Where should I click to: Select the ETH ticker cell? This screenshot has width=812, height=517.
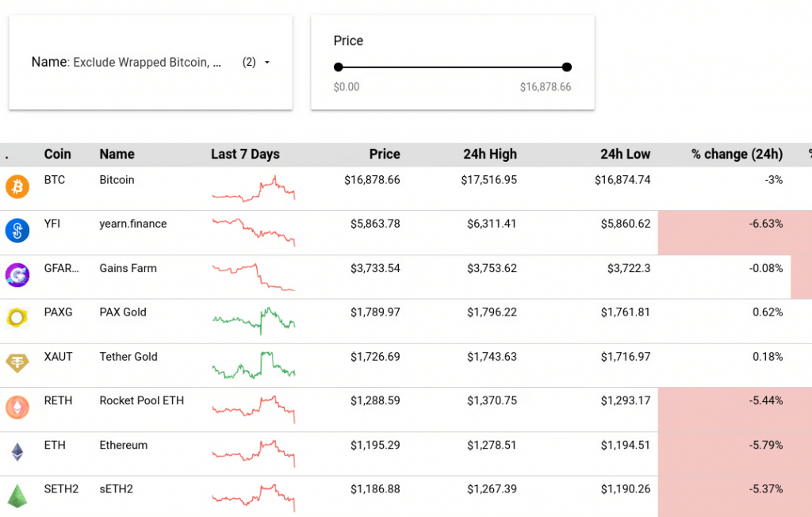tap(55, 446)
